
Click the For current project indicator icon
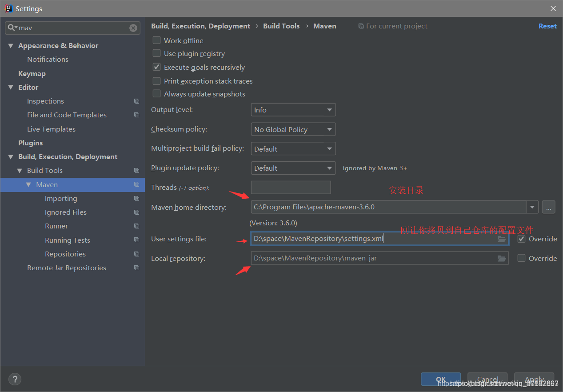(x=361, y=26)
